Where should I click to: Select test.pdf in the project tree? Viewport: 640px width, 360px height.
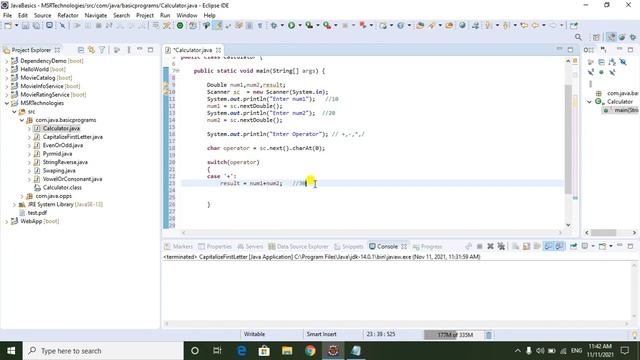click(x=37, y=213)
